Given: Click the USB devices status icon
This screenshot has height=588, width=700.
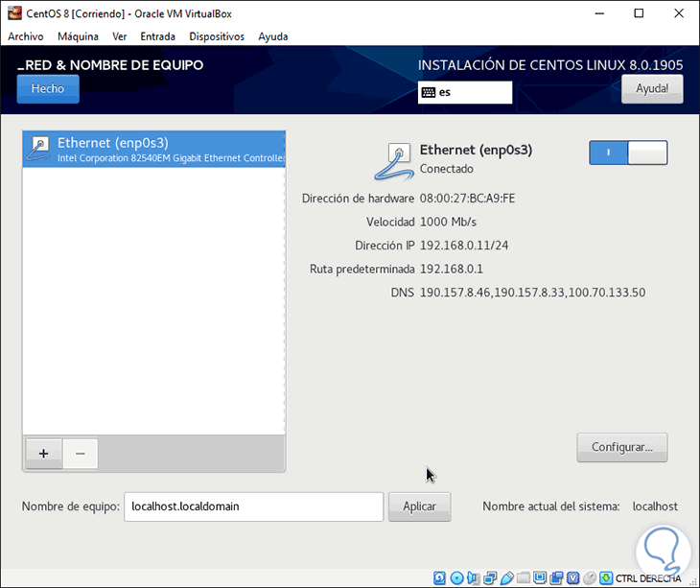Looking at the screenshot, I should tap(506, 578).
